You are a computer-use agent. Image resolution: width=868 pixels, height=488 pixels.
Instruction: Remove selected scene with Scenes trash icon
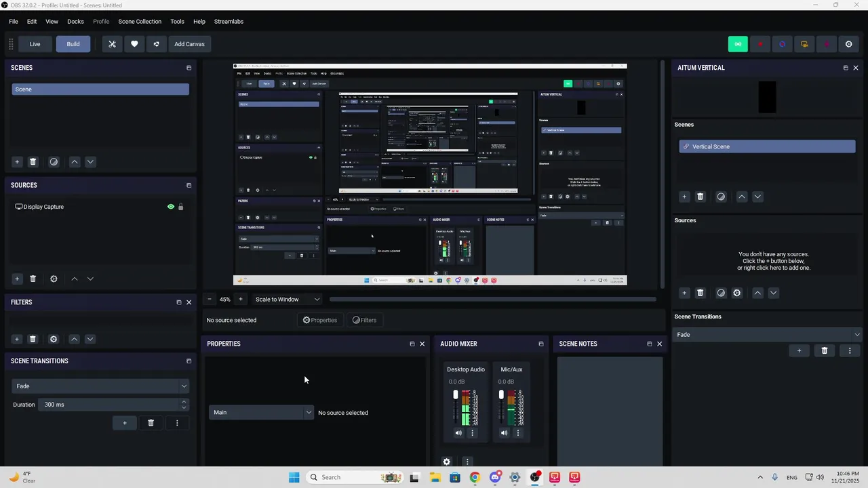click(33, 162)
